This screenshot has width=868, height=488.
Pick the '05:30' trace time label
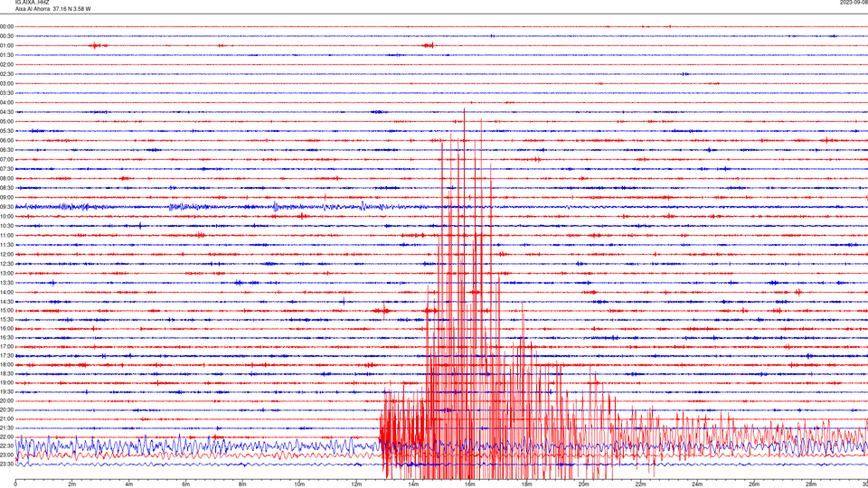click(6, 131)
